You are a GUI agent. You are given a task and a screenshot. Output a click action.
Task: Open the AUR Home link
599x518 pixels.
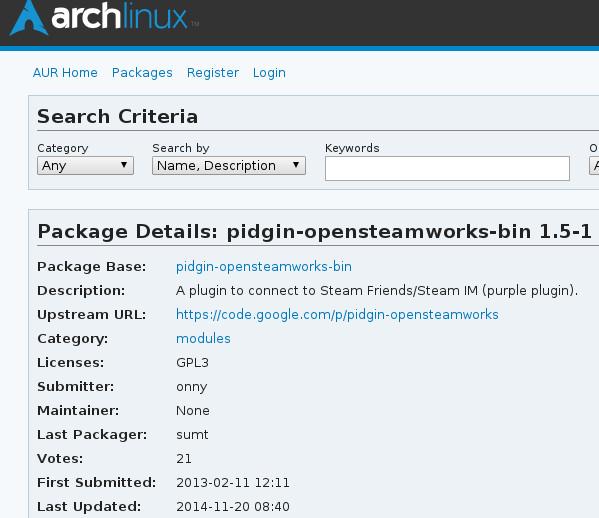65,73
